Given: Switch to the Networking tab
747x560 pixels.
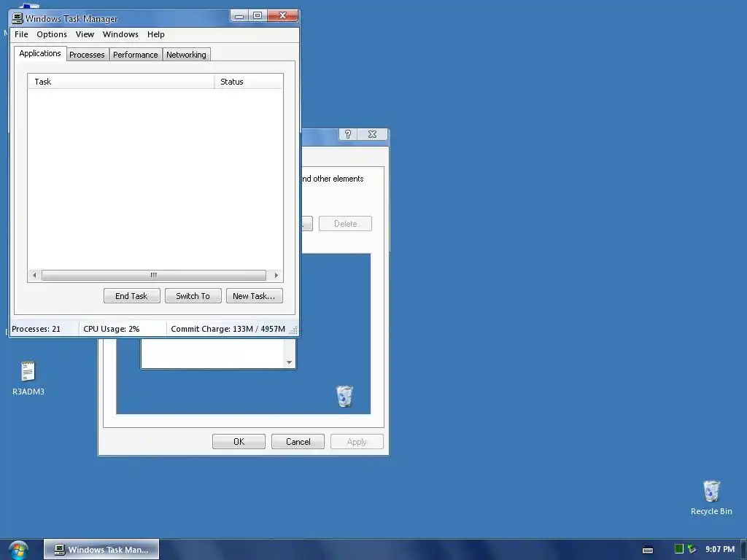Looking at the screenshot, I should point(186,55).
